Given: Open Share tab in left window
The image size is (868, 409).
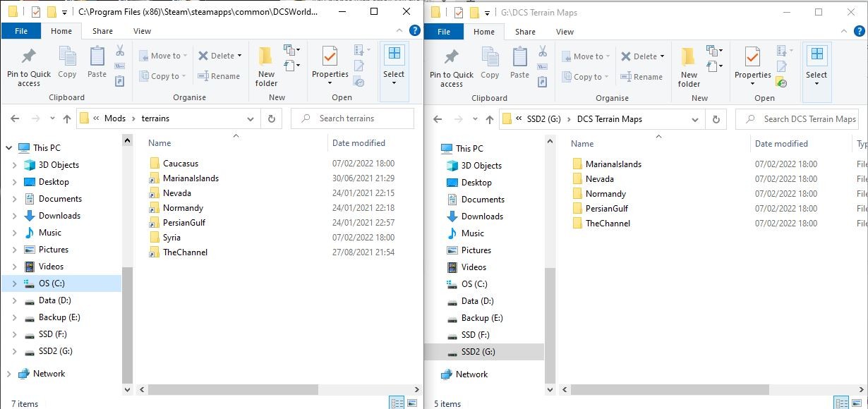Looking at the screenshot, I should 102,31.
